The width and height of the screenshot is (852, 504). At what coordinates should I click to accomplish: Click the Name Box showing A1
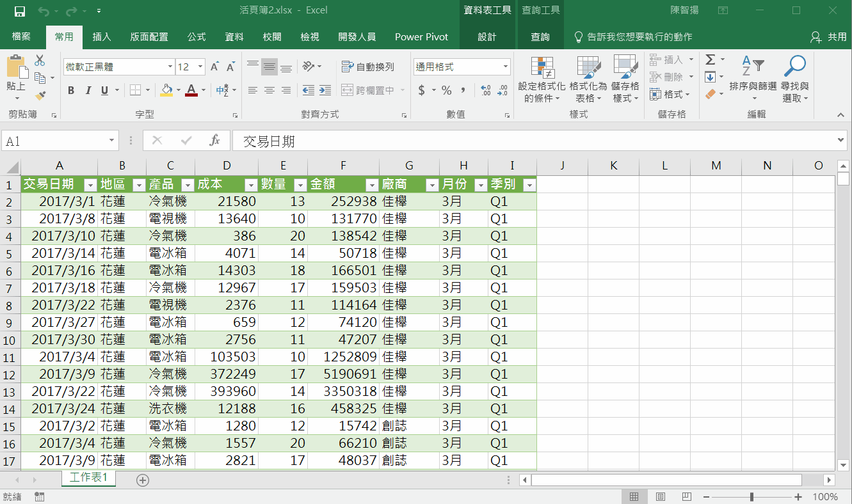(54, 141)
